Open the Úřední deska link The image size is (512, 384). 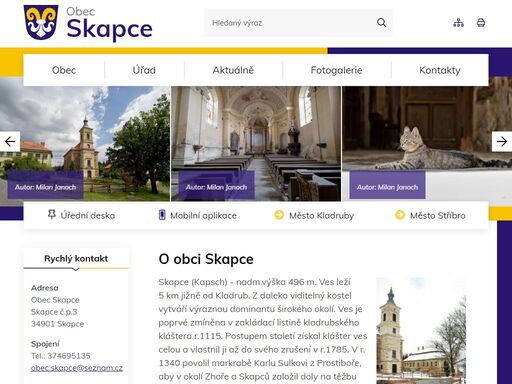[x=88, y=216]
